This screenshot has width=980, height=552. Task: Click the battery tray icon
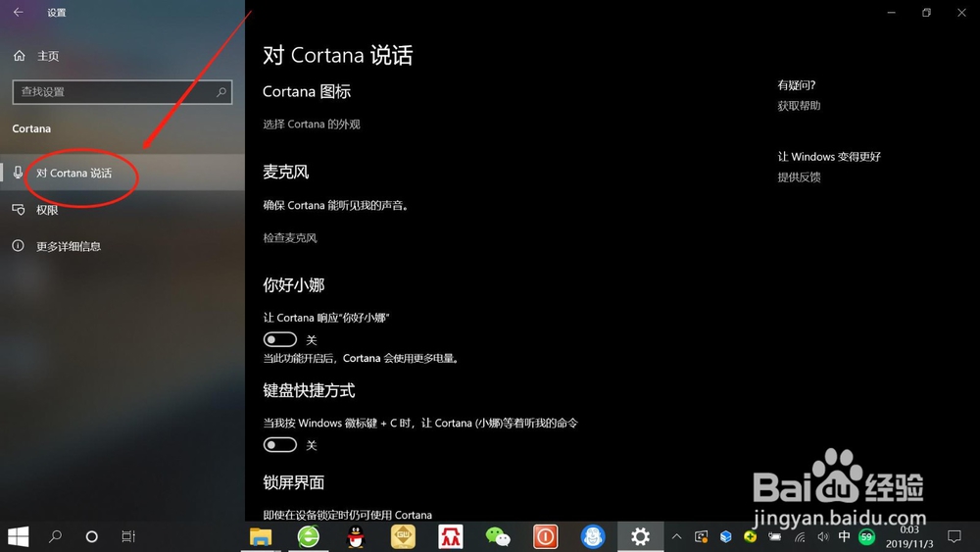click(775, 536)
